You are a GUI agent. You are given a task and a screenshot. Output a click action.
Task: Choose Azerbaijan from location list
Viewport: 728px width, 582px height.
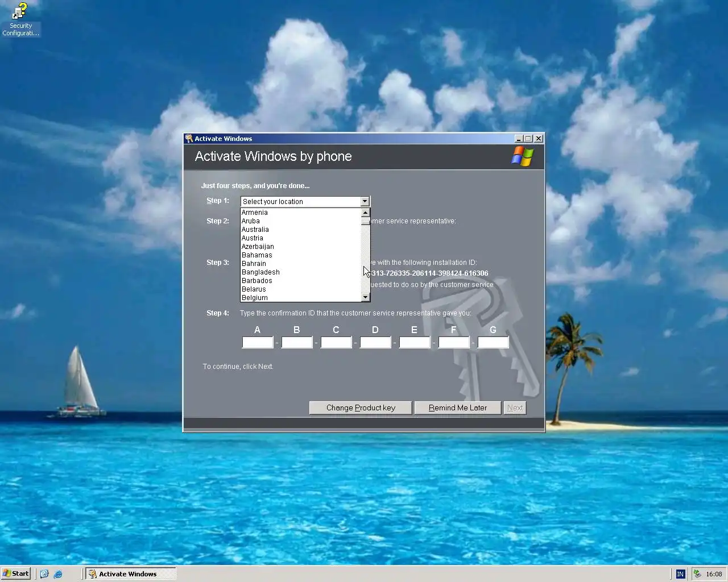(301, 247)
